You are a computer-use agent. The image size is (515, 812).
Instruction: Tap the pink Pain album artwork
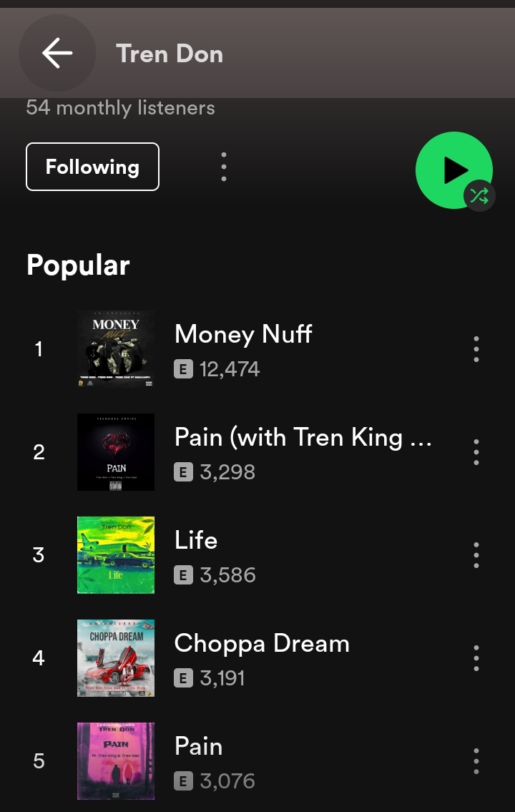116,761
